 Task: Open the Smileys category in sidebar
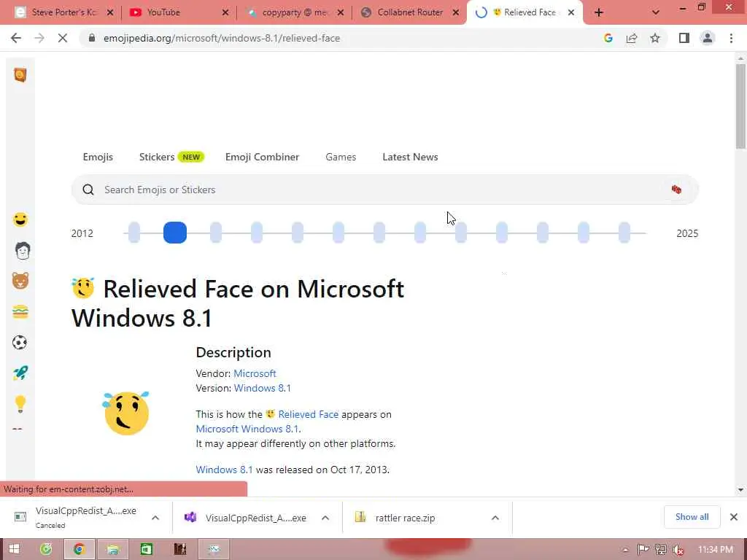(20, 219)
